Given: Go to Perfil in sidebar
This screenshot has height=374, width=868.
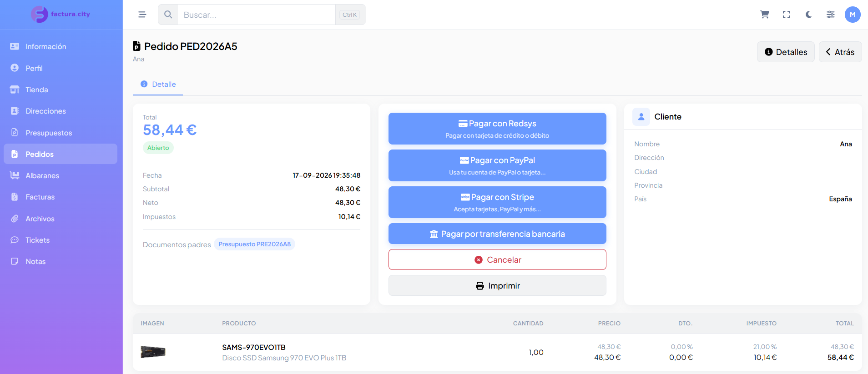Looking at the screenshot, I should click(x=61, y=68).
